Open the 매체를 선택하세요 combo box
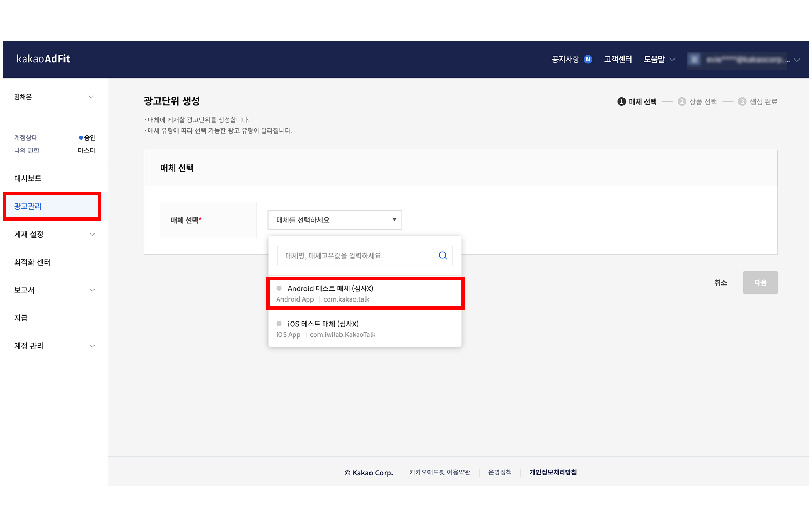Viewport: 812px width, 527px height. (x=335, y=220)
